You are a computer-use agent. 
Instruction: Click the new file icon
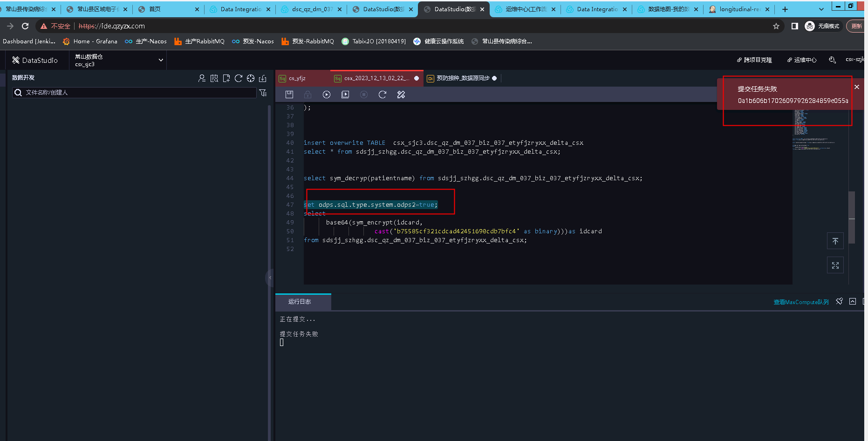(x=226, y=78)
